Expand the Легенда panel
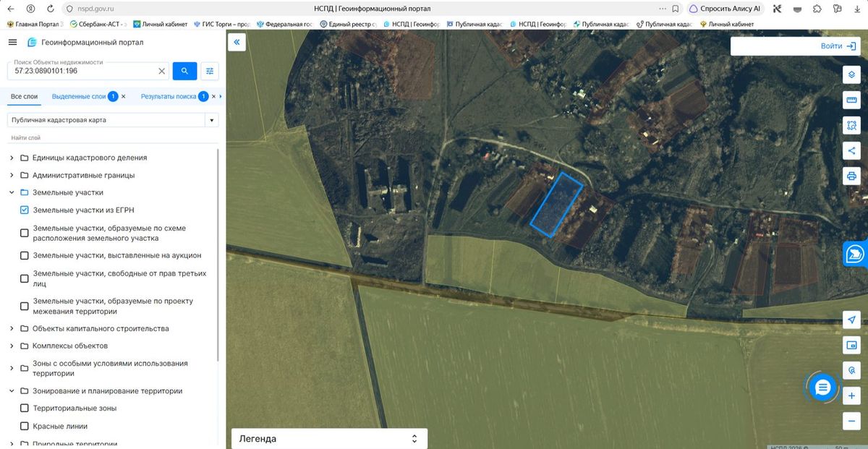Screen dimensions: 868x449 click(x=329, y=439)
